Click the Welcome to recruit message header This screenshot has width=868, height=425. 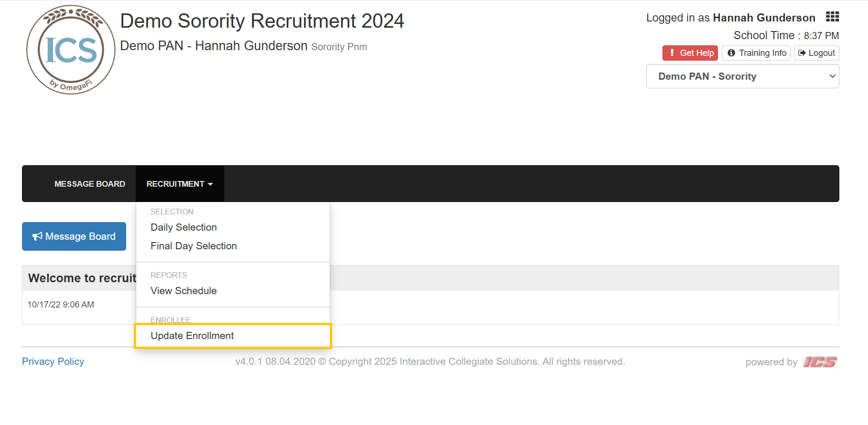pos(82,278)
